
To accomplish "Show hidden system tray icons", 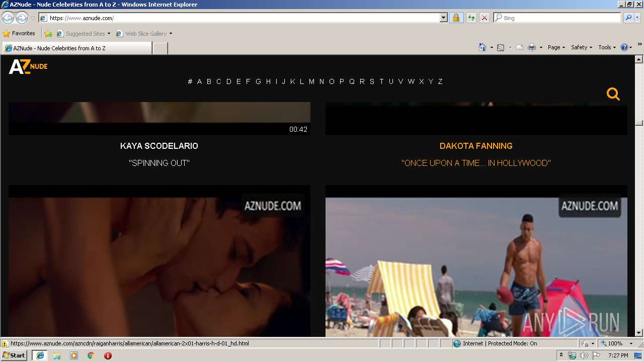I will tap(561, 355).
